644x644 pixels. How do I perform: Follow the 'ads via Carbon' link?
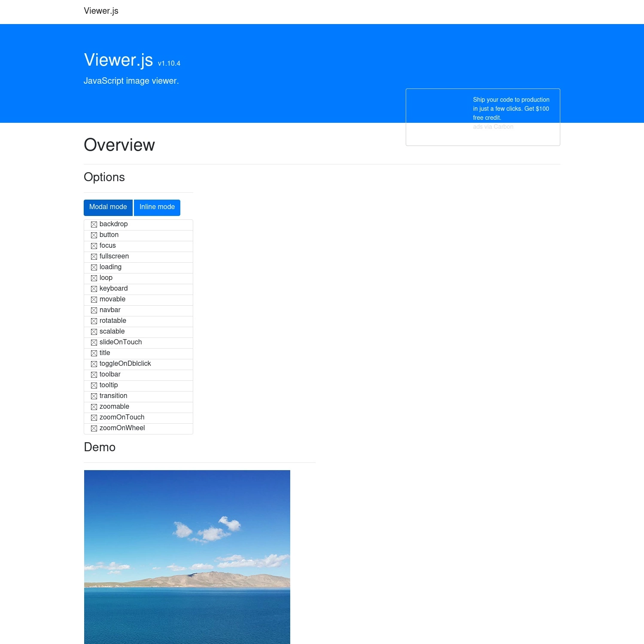click(x=493, y=127)
